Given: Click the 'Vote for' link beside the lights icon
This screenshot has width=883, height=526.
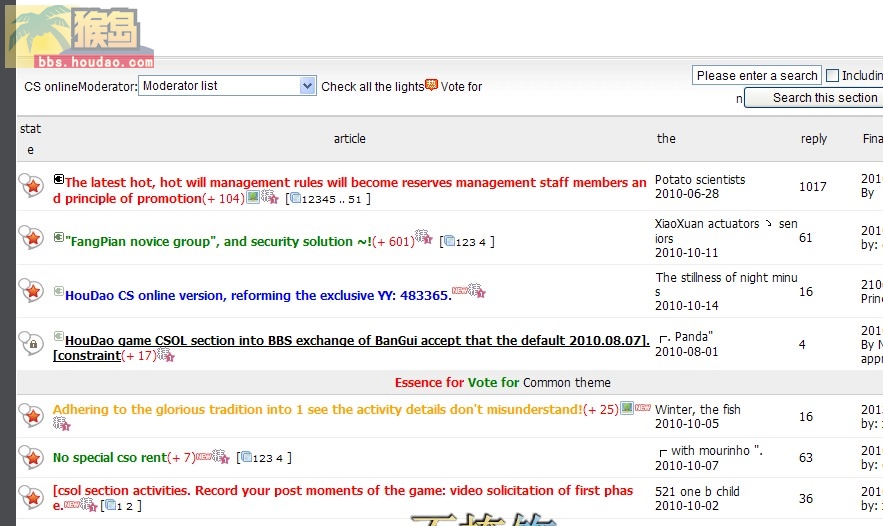Looking at the screenshot, I should coord(461,87).
